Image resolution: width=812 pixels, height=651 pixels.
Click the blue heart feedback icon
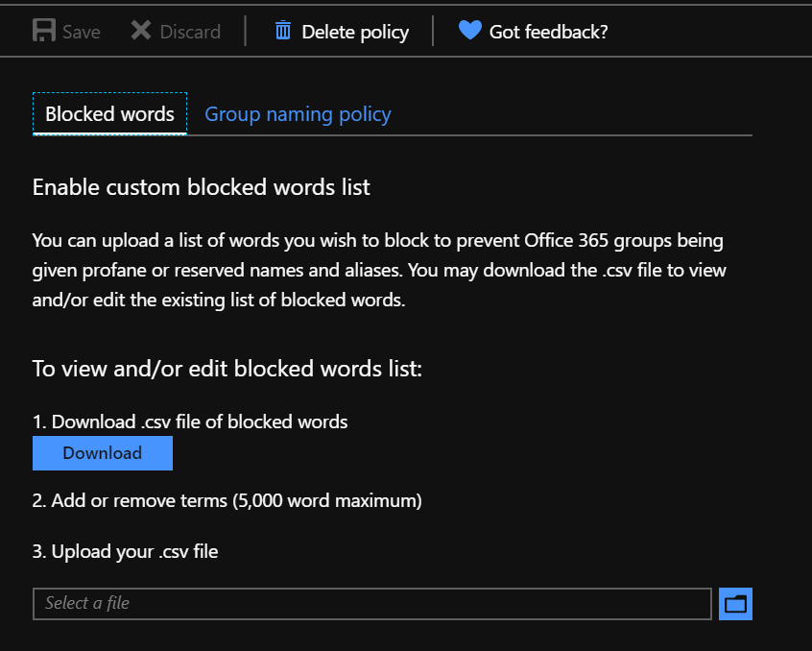point(469,31)
